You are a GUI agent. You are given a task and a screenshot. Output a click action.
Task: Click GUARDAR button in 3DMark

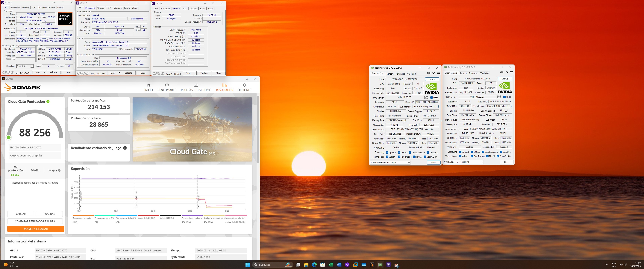click(49, 214)
